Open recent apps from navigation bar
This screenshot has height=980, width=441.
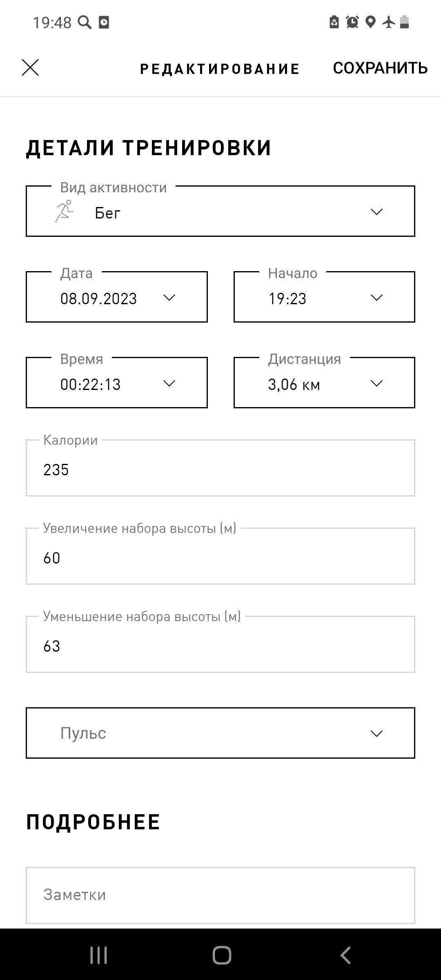pos(98,955)
